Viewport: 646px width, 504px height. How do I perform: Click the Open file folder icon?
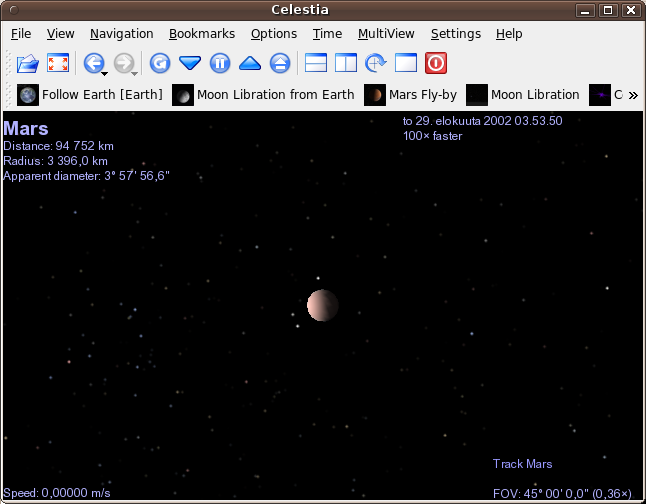coord(28,64)
